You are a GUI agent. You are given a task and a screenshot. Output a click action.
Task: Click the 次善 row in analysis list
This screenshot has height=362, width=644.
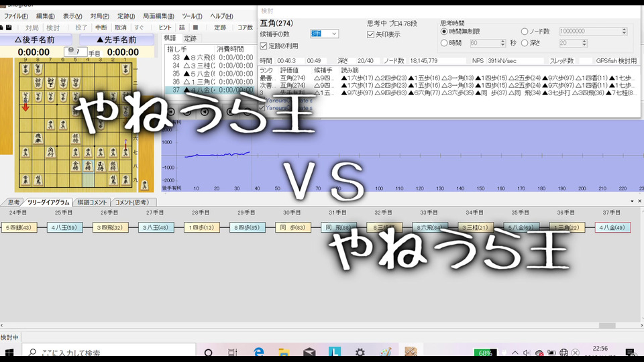coord(449,85)
